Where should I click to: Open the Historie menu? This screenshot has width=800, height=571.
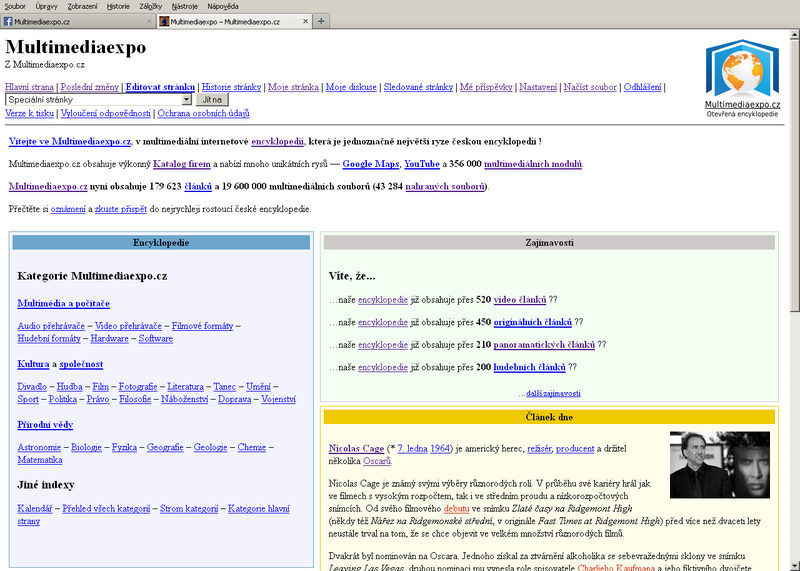118,6
